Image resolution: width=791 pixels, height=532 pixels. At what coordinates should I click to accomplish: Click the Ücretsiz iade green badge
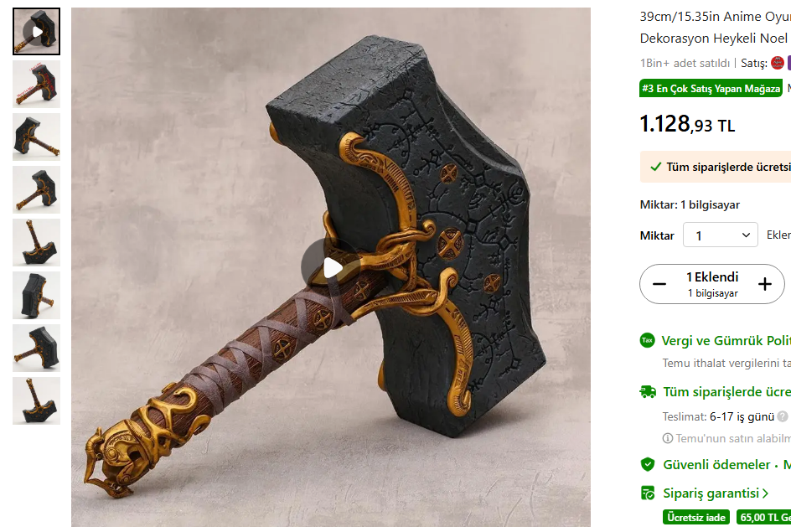point(696,518)
